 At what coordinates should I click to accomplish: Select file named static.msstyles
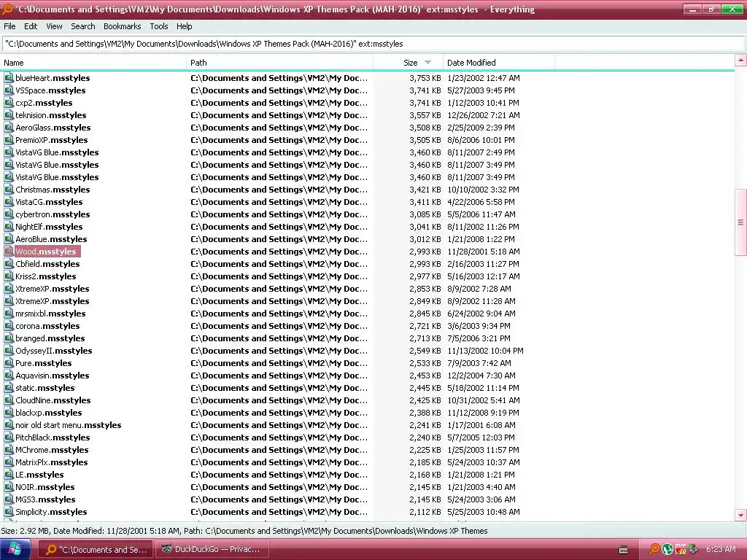pos(44,388)
